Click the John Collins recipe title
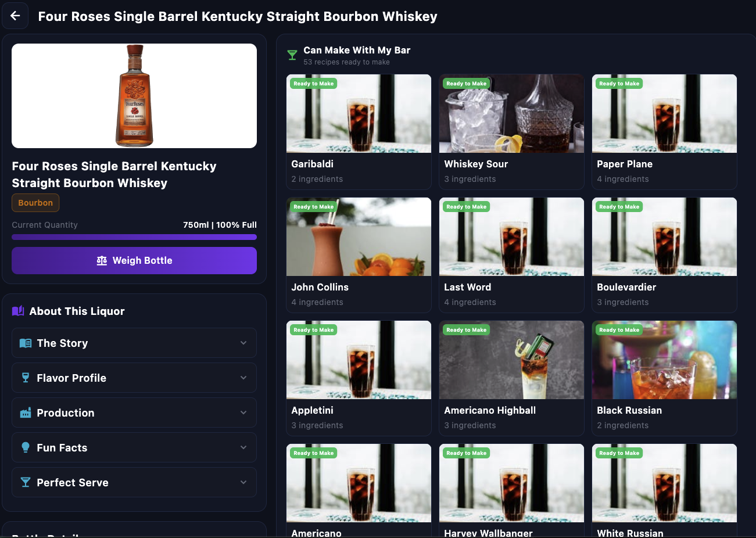The height and width of the screenshot is (538, 756). pos(320,287)
